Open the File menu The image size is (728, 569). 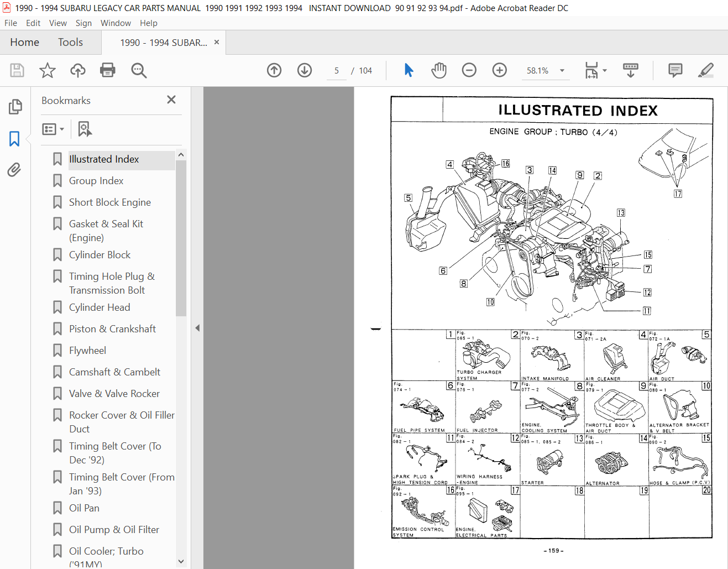click(11, 23)
